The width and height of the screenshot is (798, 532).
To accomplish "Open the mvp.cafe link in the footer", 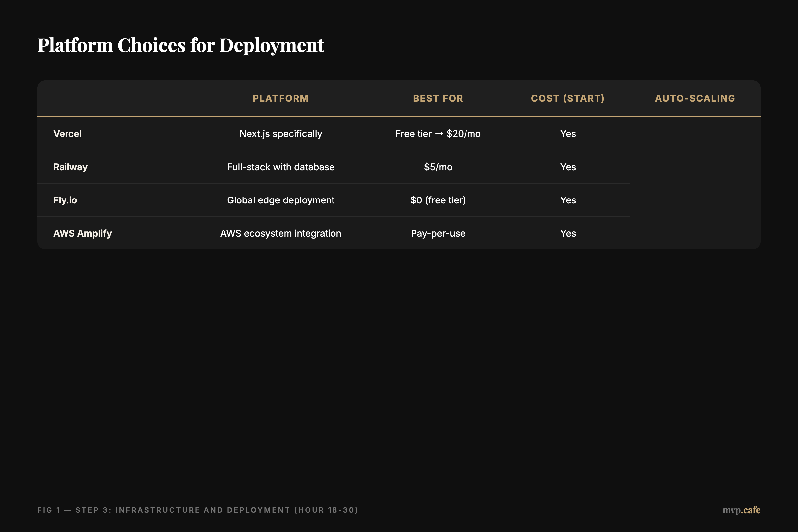I will 741,510.
